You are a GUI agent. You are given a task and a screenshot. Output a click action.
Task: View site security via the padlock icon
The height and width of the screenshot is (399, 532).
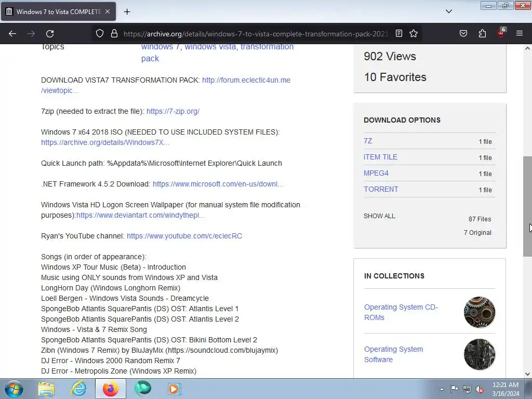click(x=114, y=33)
